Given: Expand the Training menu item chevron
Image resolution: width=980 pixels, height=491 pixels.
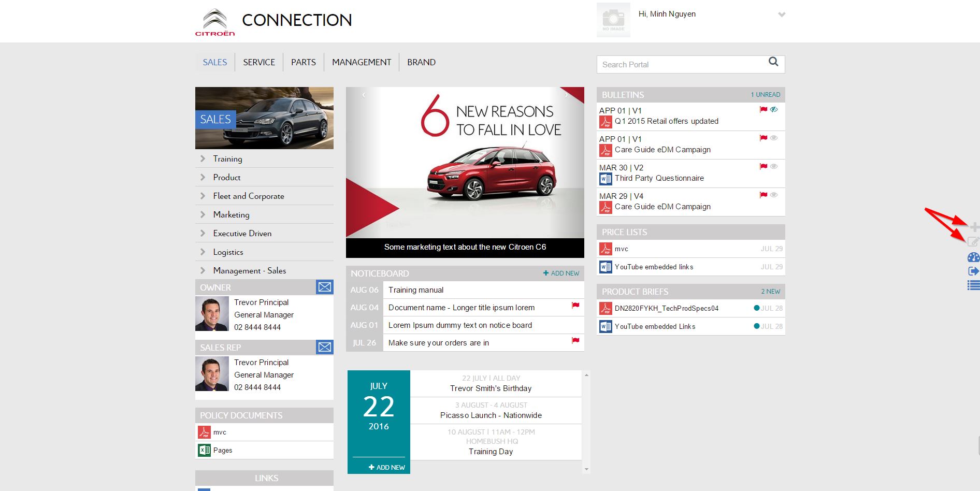Looking at the screenshot, I should [203, 158].
